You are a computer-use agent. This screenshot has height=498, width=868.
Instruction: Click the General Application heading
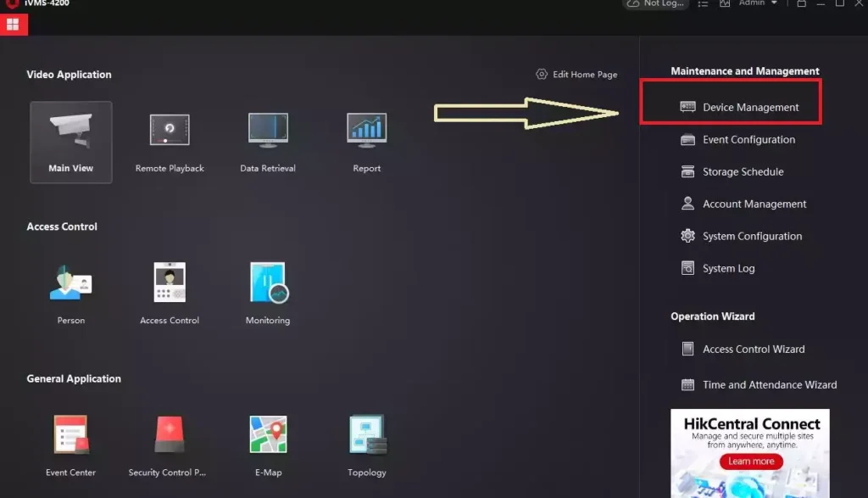point(74,378)
